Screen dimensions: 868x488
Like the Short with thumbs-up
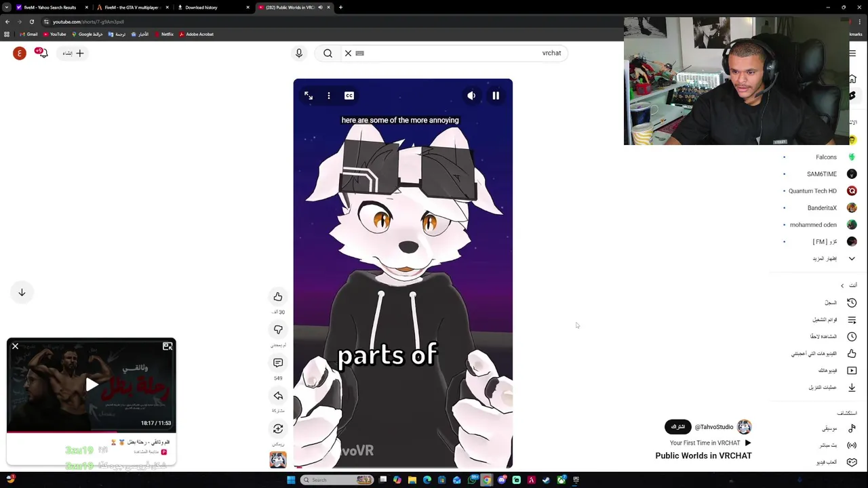(278, 297)
